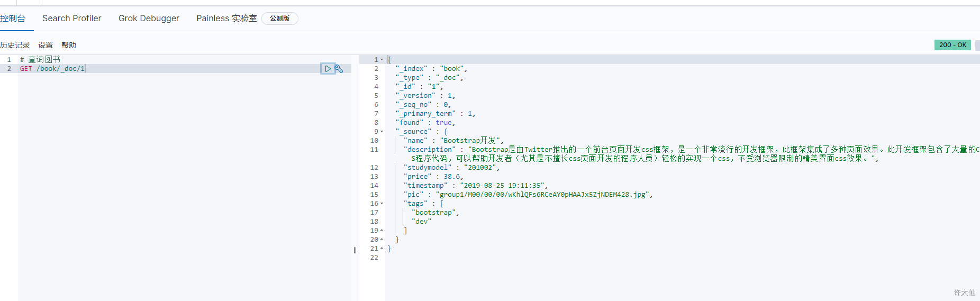Collapse the tags array fold arrow

click(x=382, y=204)
